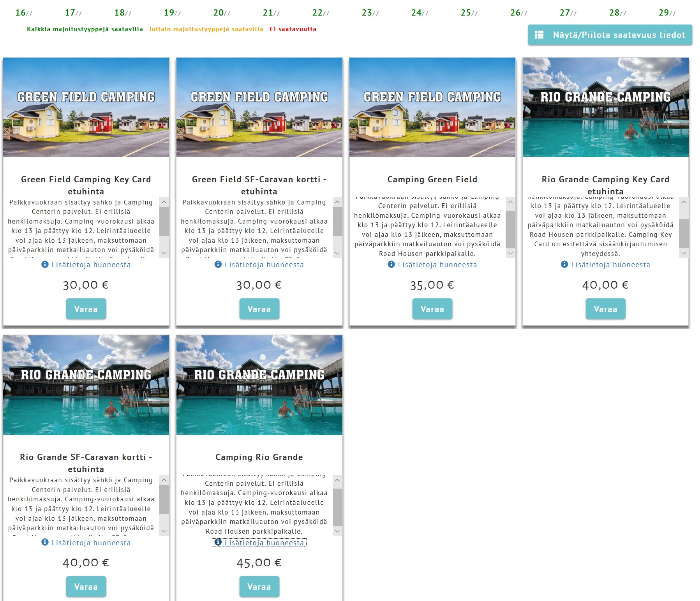The height and width of the screenshot is (601, 700).
Task: Click info icon under Rio Grande SF-Caravan kortti
Action: pyautogui.click(x=45, y=542)
